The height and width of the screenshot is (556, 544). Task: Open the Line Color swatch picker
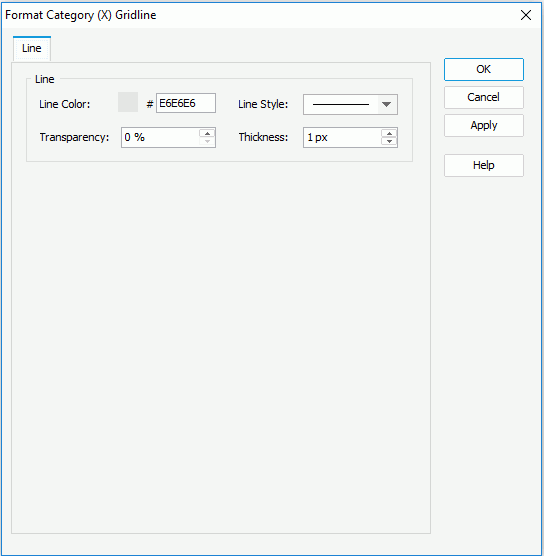pos(128,102)
